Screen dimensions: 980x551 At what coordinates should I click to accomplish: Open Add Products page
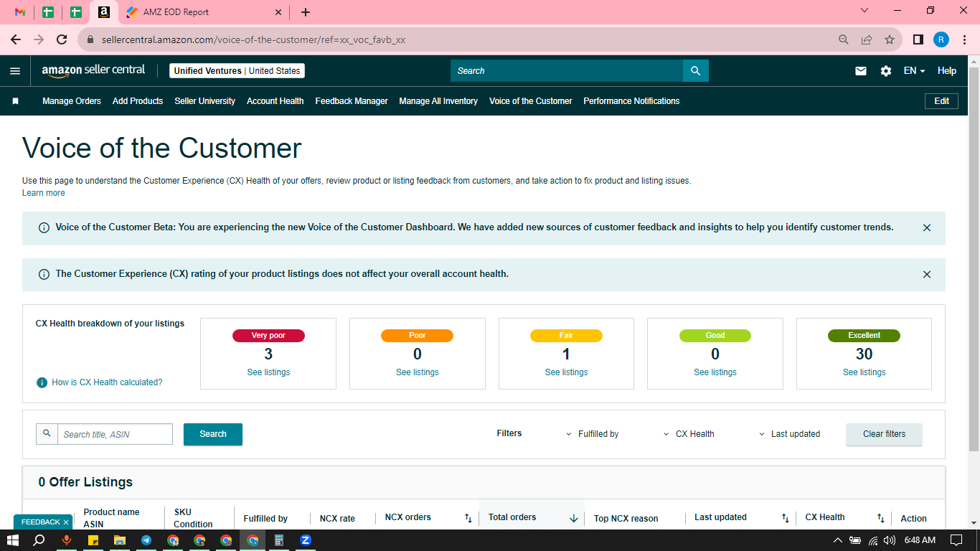pos(138,101)
